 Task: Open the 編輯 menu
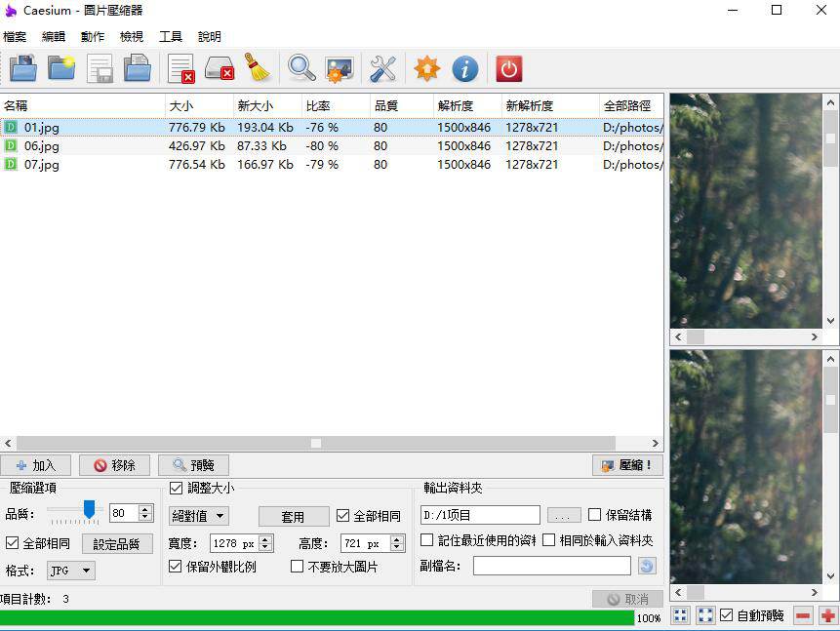click(x=54, y=36)
